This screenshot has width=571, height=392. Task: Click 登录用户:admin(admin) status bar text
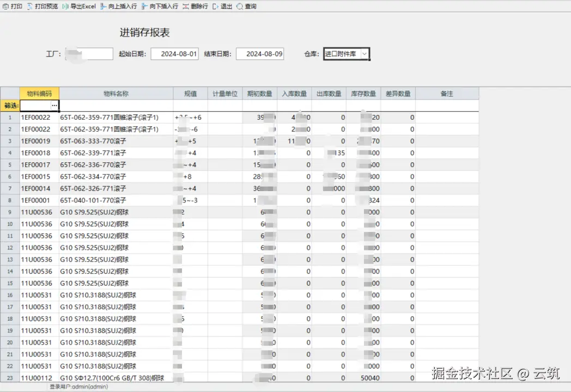point(78,387)
